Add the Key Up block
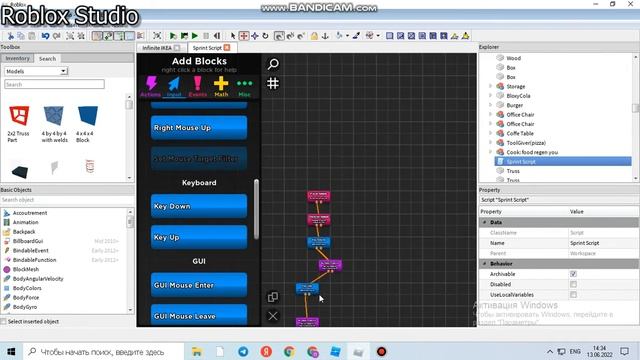Viewport: 640px width, 360px height. [x=199, y=237]
